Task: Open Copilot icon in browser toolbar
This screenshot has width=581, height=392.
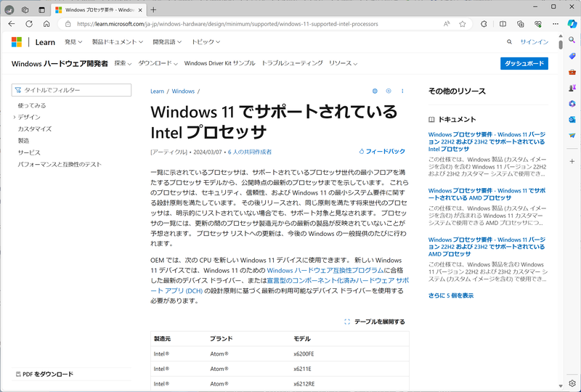Action: pos(572,23)
